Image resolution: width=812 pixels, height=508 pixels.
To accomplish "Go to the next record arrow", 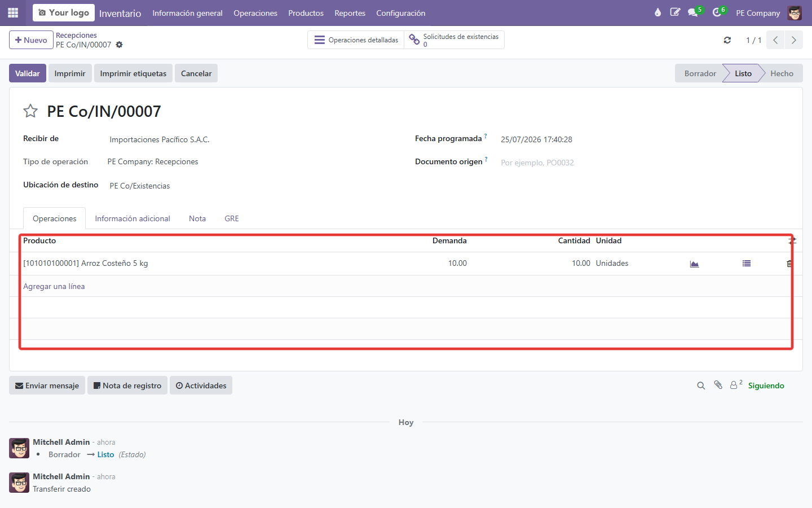I will [793, 40].
